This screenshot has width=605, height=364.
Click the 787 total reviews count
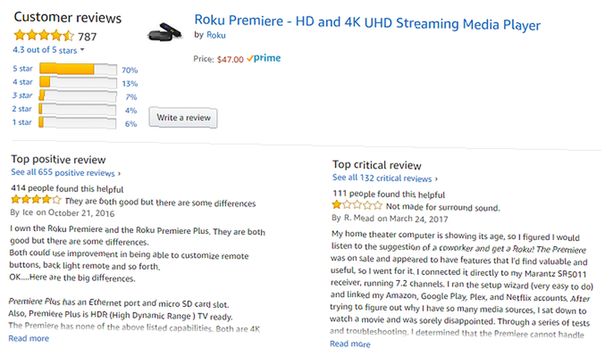pyautogui.click(x=87, y=36)
